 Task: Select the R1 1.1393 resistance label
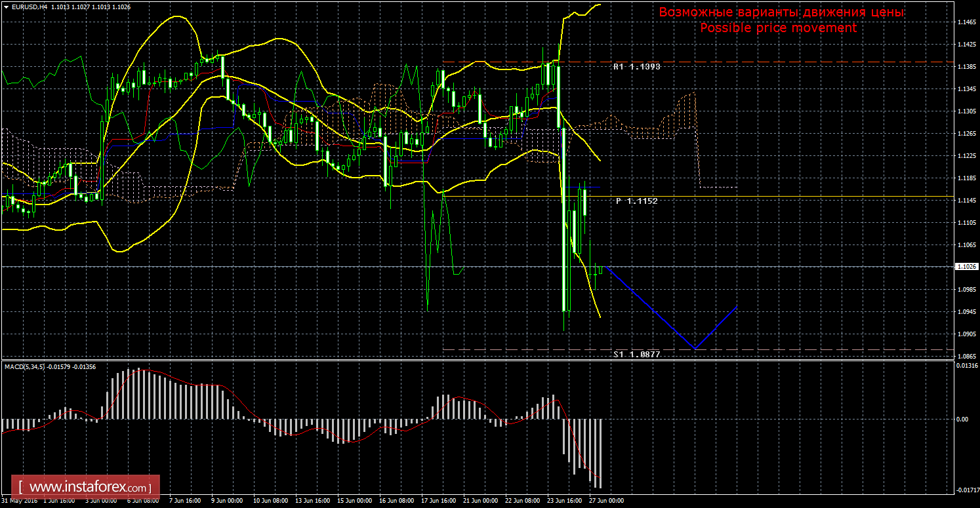point(636,67)
